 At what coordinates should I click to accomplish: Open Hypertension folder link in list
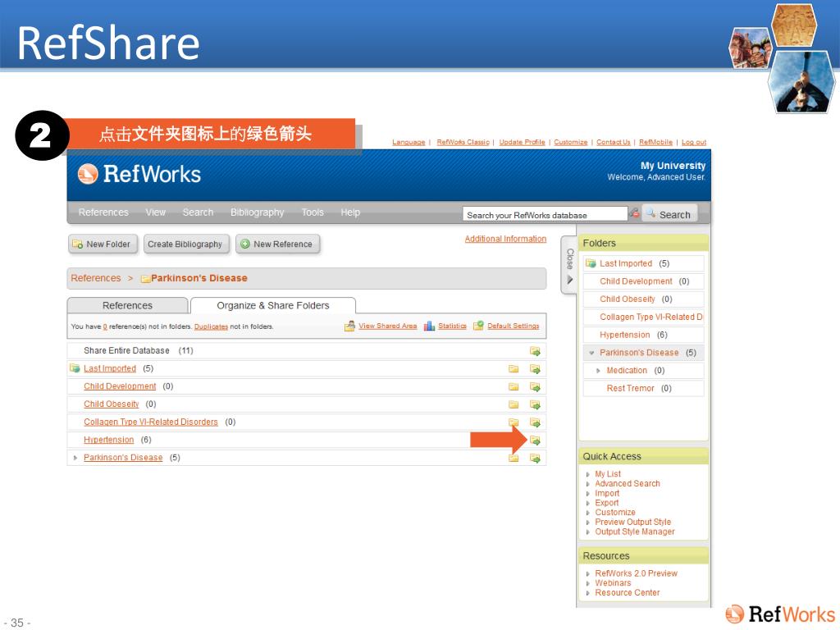[x=109, y=440]
